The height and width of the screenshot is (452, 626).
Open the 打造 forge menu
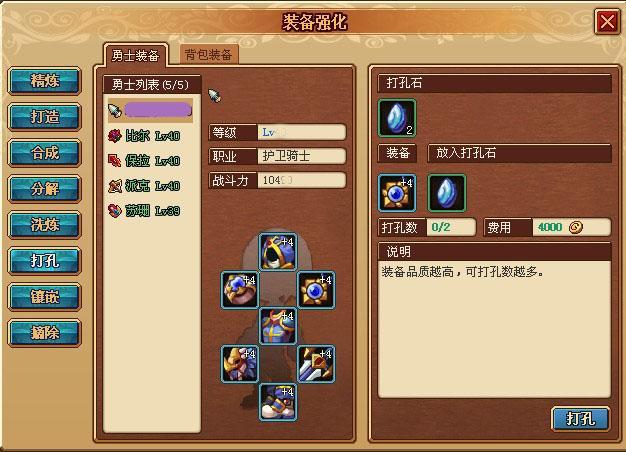pos(44,117)
